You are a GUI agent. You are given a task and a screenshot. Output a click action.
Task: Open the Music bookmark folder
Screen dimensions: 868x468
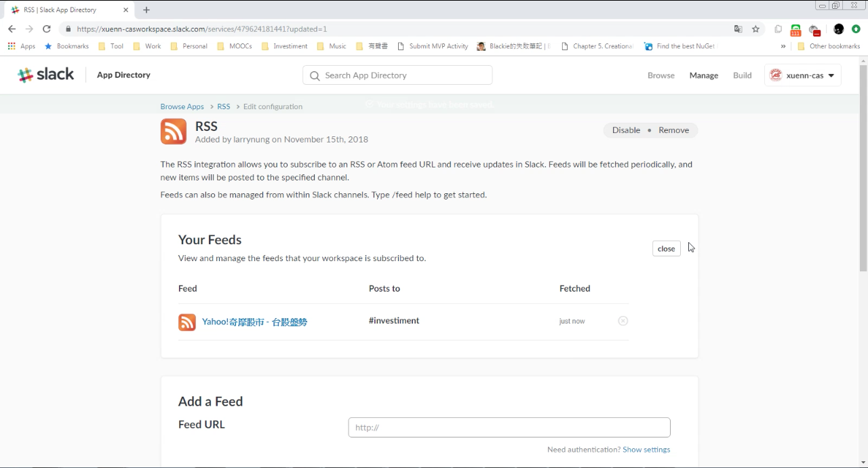[332, 46]
